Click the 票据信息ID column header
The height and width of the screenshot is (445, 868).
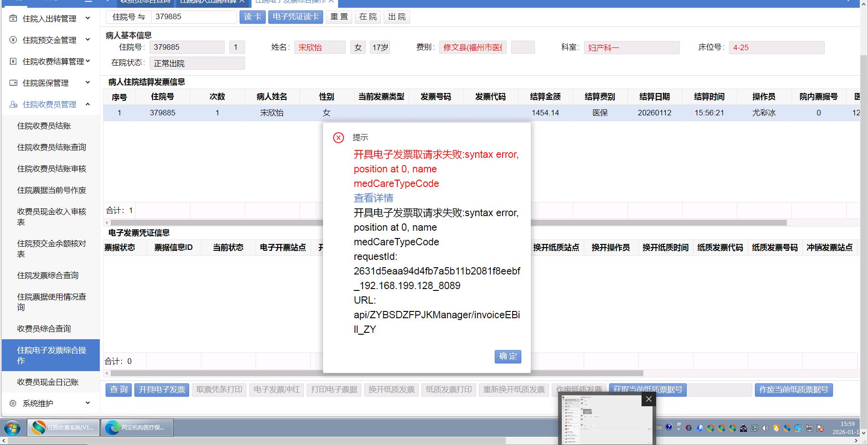[x=174, y=248]
